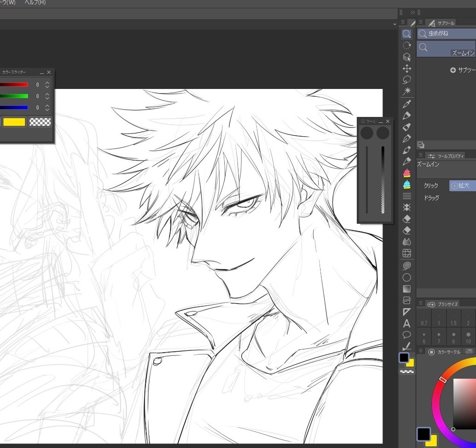Open the tool palette hamburger menu
476x448 pixels.
click(403, 22)
